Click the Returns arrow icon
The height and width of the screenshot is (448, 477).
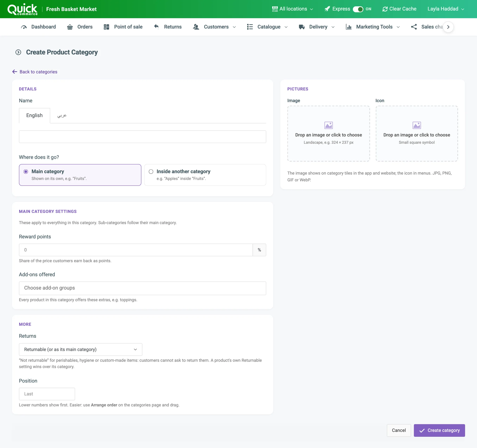tap(156, 26)
